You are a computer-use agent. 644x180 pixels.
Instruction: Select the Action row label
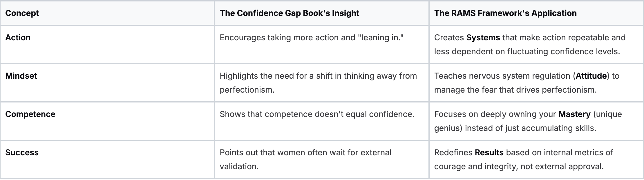pyautogui.click(x=18, y=37)
